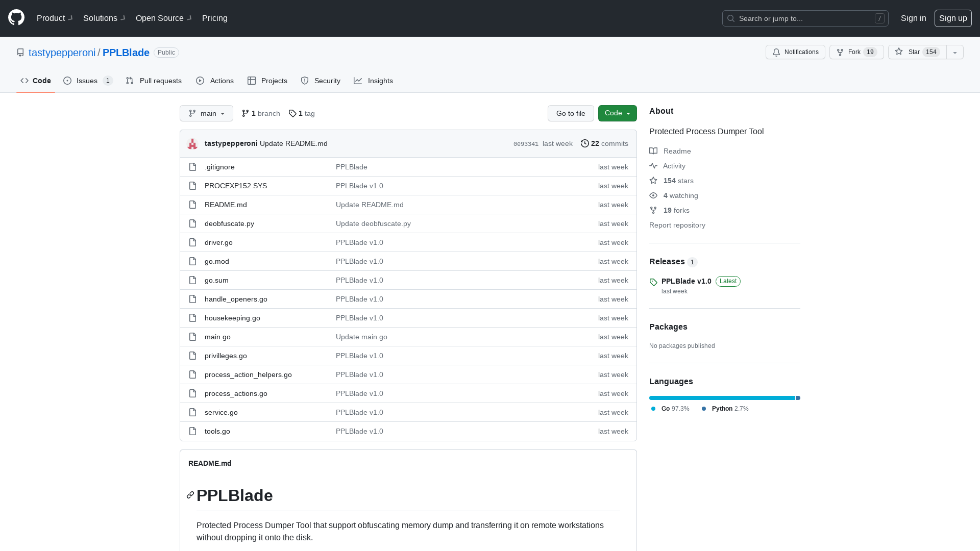Click the Search or jump to field
The image size is (980, 551).
tap(805, 18)
